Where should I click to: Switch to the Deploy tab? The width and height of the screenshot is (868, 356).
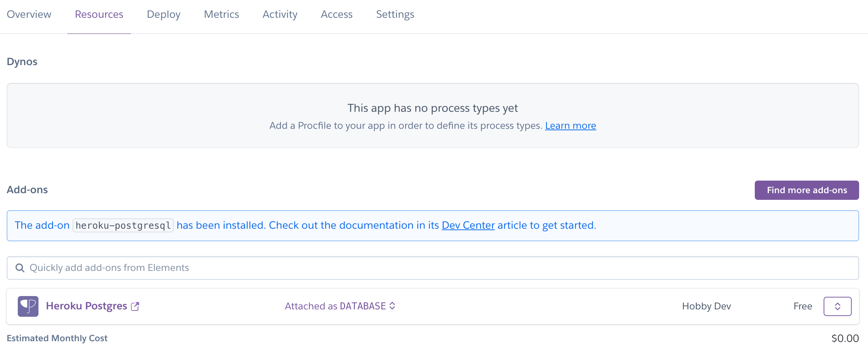coord(164,14)
